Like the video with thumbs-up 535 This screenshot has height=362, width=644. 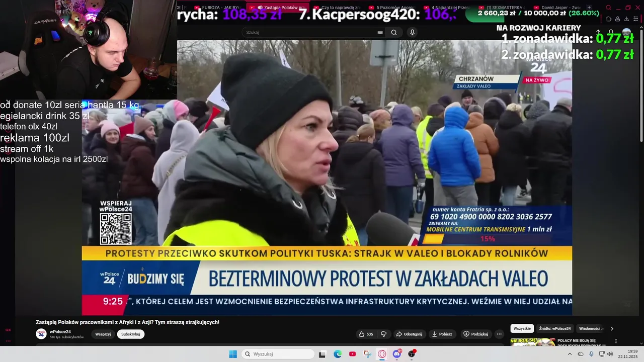(366, 334)
